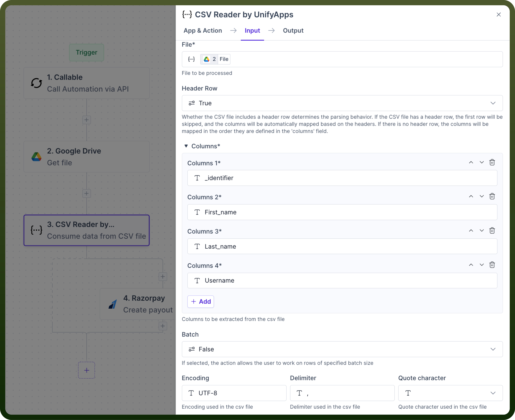This screenshot has height=420, width=515.
Task: Add step between Google Drive and CSV Reader
Action: 87,194
